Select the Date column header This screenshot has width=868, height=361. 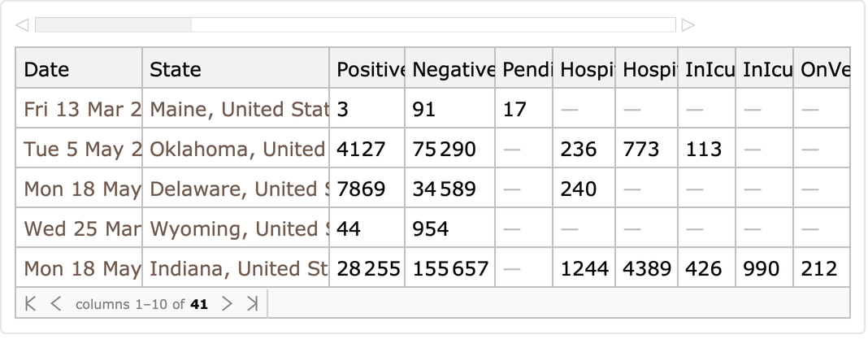pyautogui.click(x=80, y=70)
